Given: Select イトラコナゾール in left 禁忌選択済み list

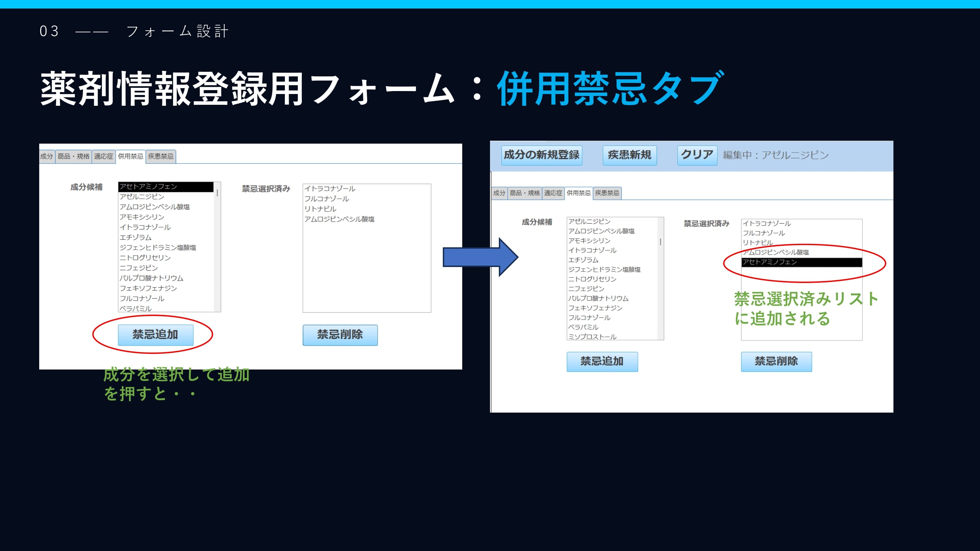Looking at the screenshot, I should tap(330, 189).
